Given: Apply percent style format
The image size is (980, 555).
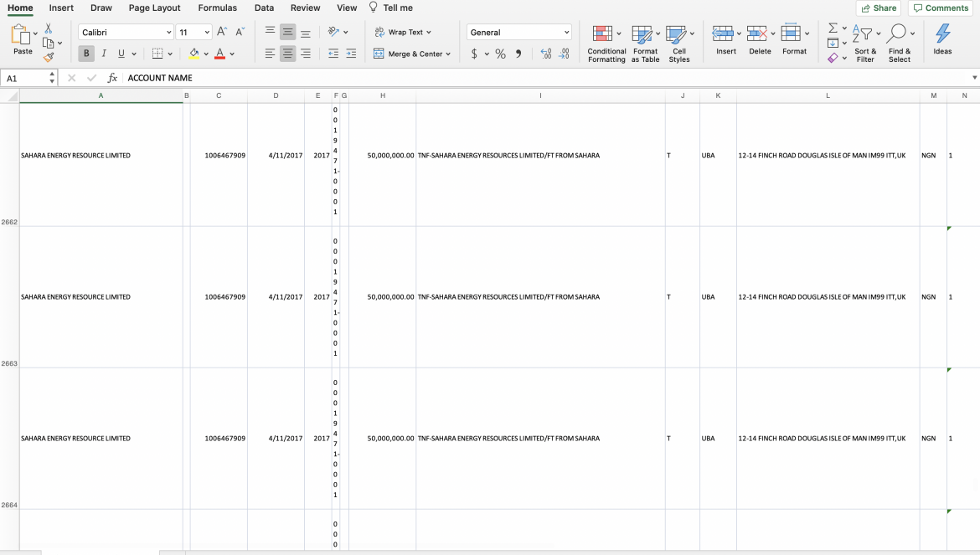Looking at the screenshot, I should click(x=501, y=54).
